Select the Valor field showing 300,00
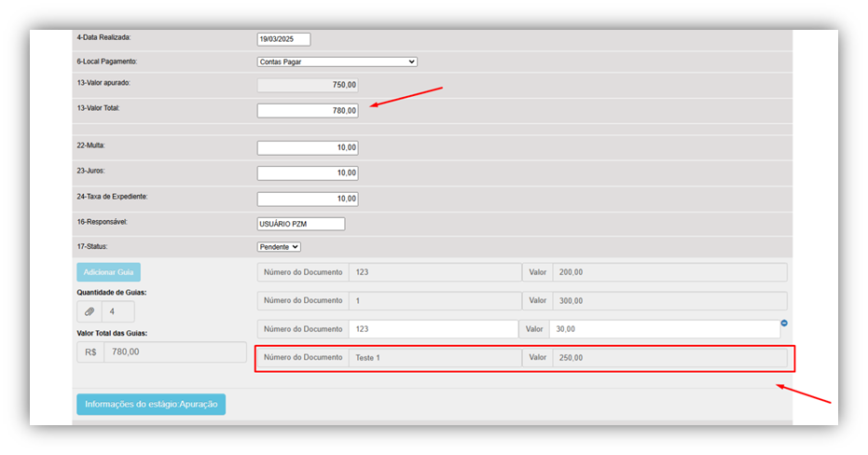 coord(668,300)
